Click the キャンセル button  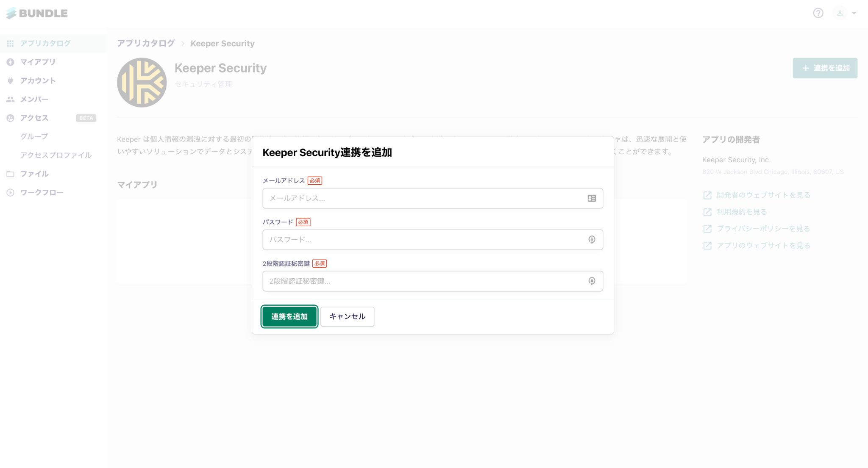pyautogui.click(x=347, y=316)
